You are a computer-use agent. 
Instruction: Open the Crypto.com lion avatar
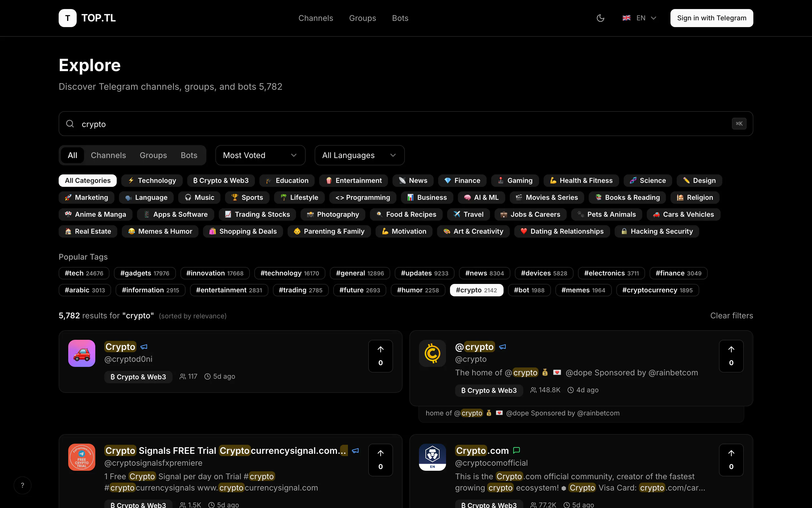click(x=433, y=457)
